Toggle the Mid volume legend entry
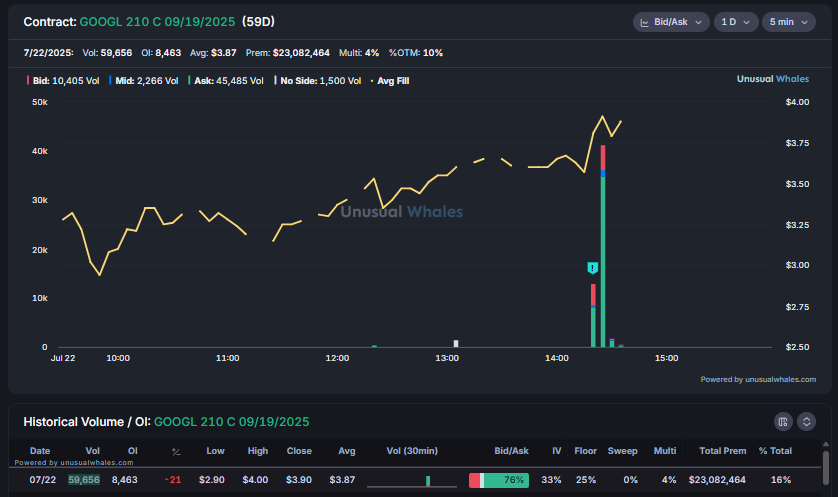 point(144,81)
